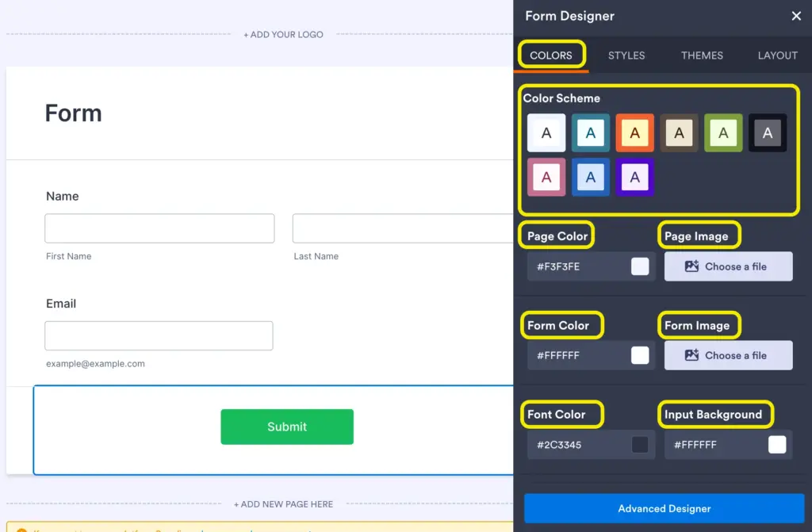This screenshot has height=532, width=812.
Task: Open the THEMES tab
Action: click(x=701, y=55)
